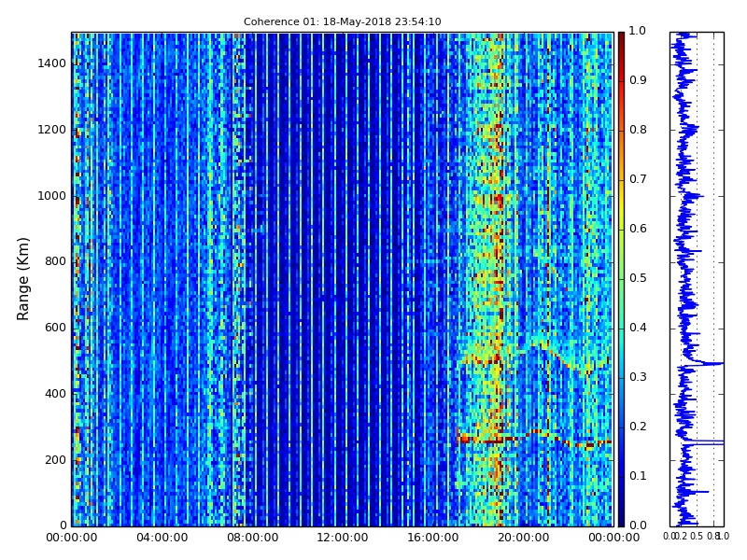Image resolution: width=747 pixels, height=560 pixels.
Task: Click the 'Range (Km)' y-axis label
Action: (22, 279)
